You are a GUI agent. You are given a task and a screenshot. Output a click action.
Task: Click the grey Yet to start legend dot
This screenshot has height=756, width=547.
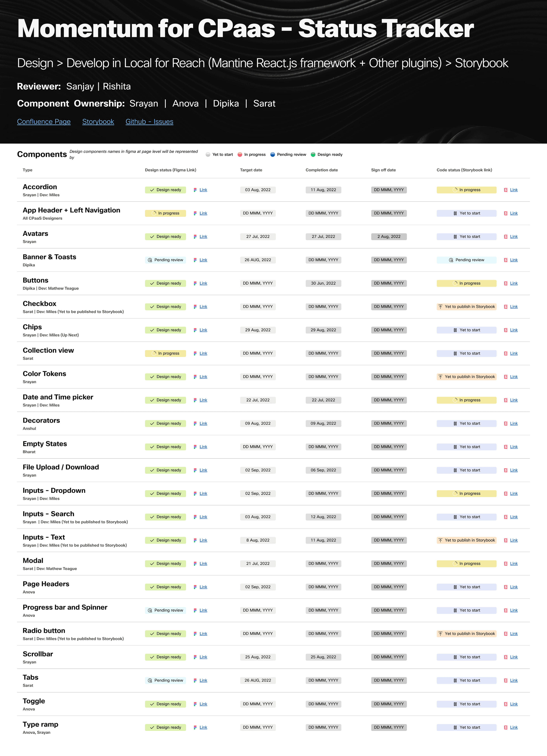point(208,155)
